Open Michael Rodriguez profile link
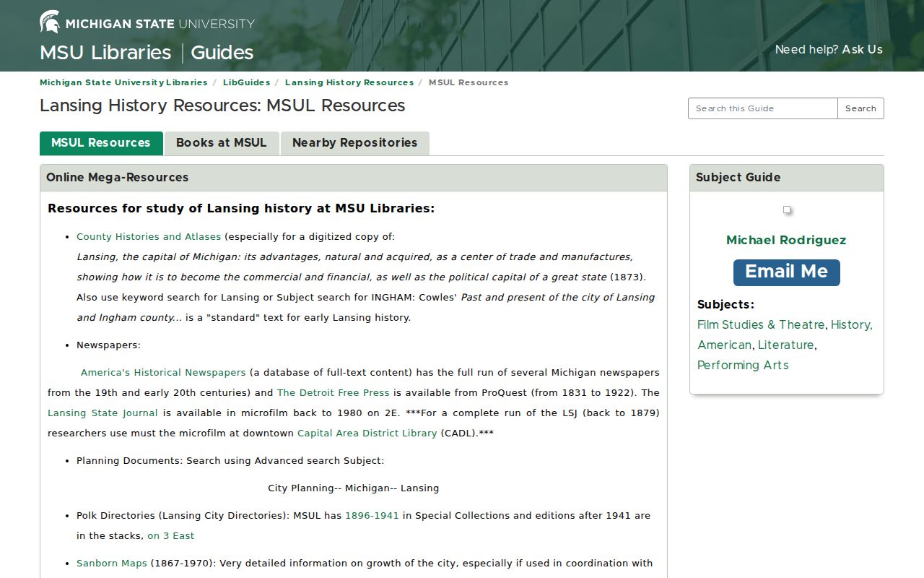Screen dimensions: 924x578 [x=786, y=240]
